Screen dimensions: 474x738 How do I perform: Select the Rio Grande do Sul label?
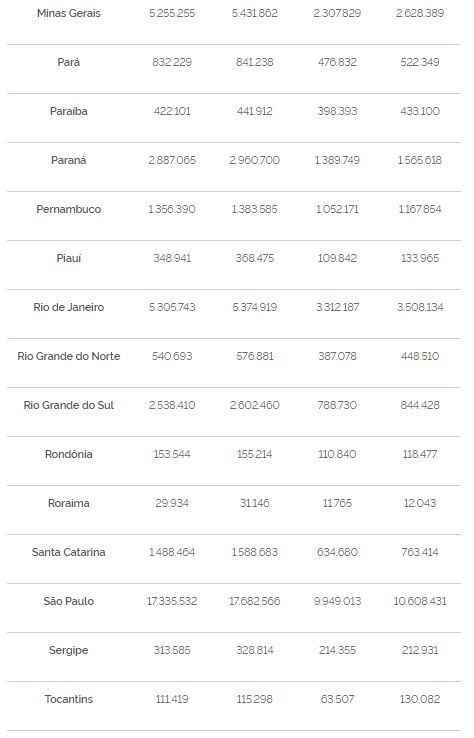[69, 405]
